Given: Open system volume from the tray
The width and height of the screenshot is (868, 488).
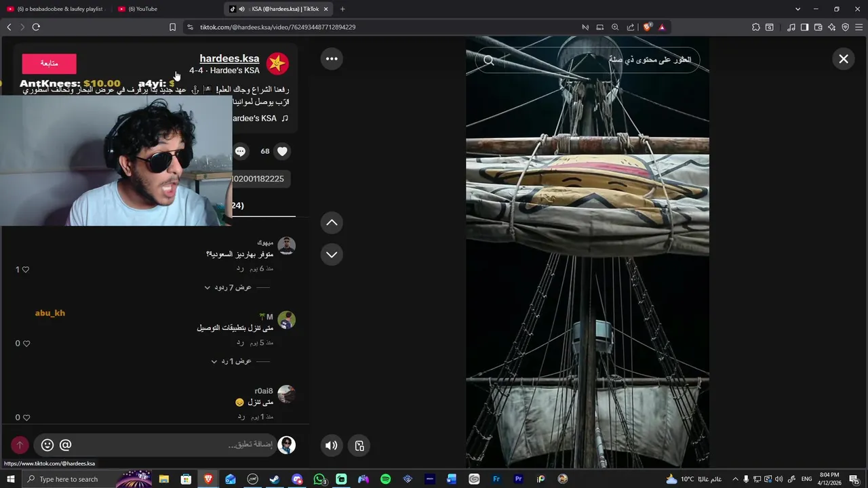Looking at the screenshot, I should (x=778, y=479).
